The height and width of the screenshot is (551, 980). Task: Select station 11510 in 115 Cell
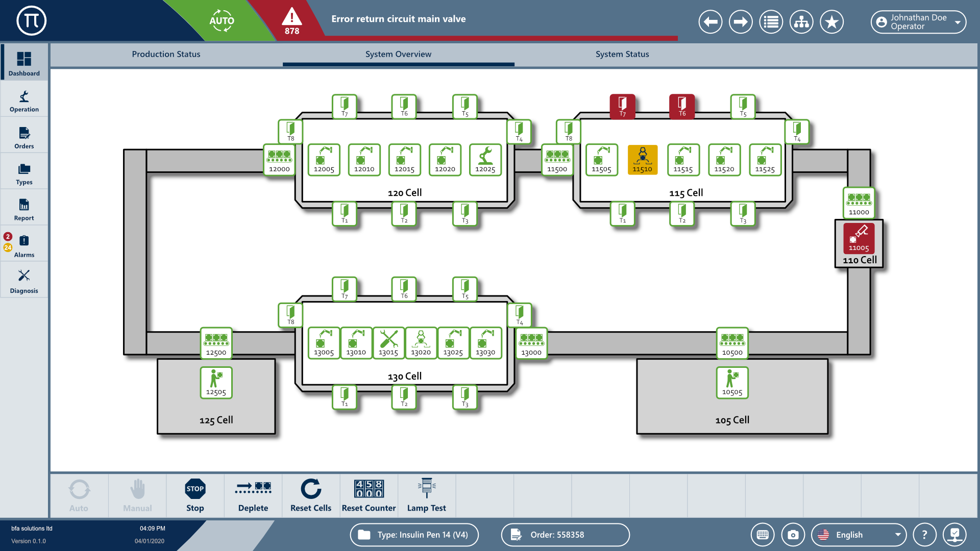point(642,160)
